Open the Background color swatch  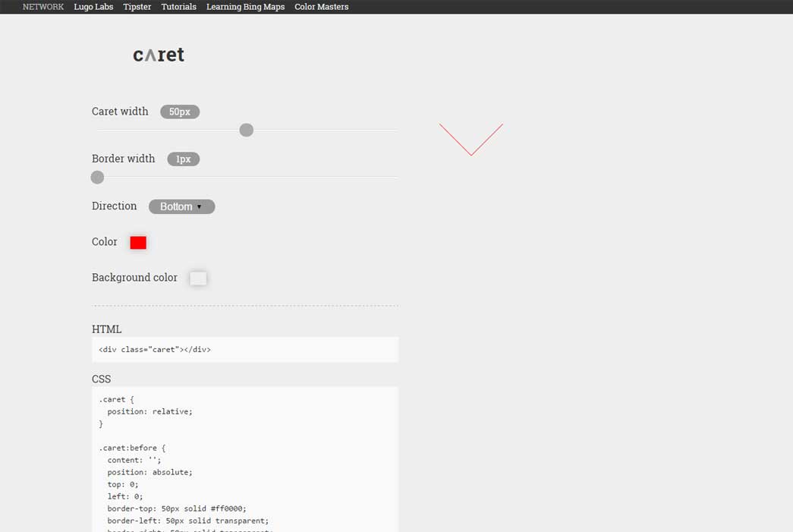(x=198, y=279)
